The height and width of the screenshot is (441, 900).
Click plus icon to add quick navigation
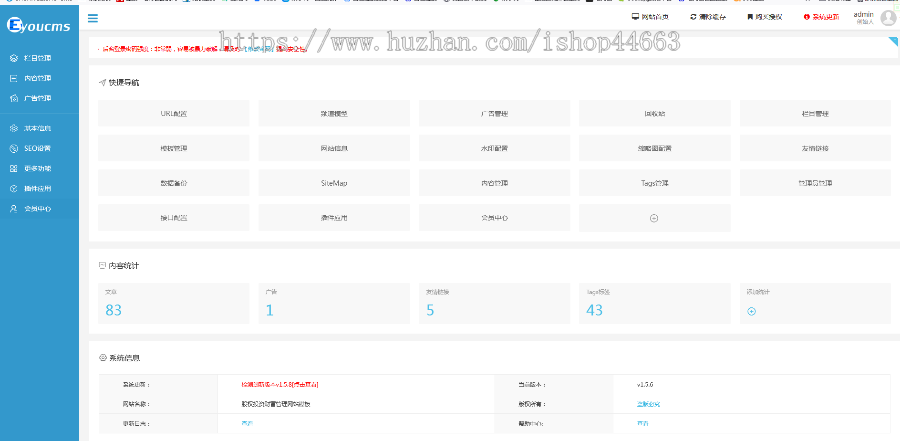[654, 218]
